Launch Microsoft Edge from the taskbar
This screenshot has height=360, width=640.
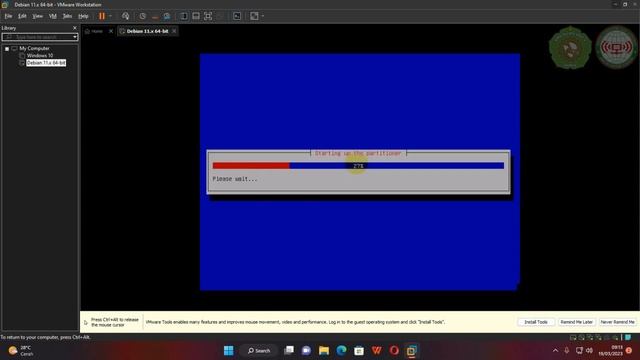(341, 350)
